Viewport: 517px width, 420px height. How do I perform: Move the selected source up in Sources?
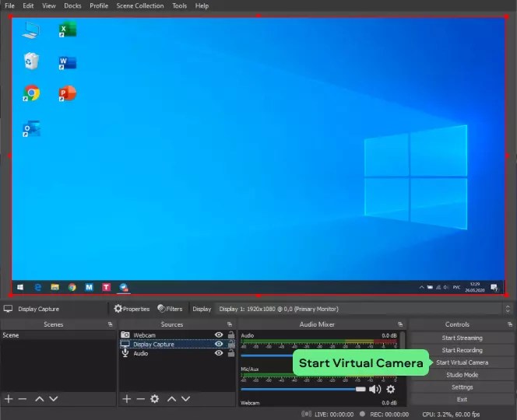click(171, 399)
